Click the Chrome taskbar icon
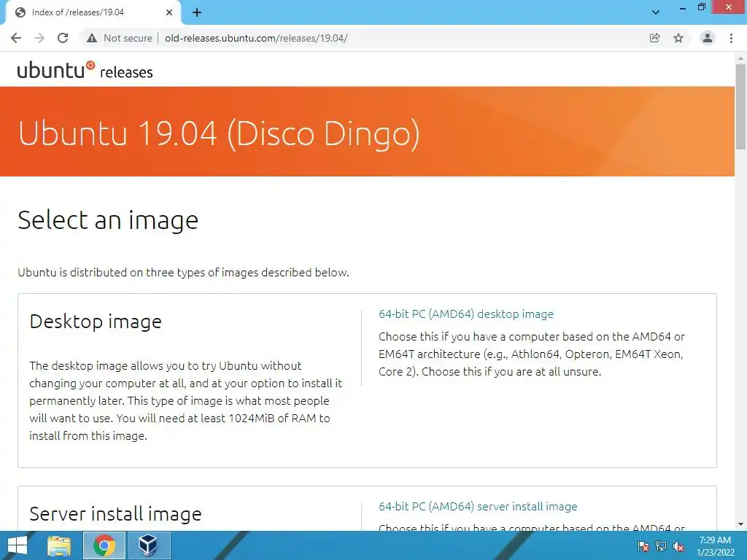747x560 pixels. pyautogui.click(x=104, y=545)
